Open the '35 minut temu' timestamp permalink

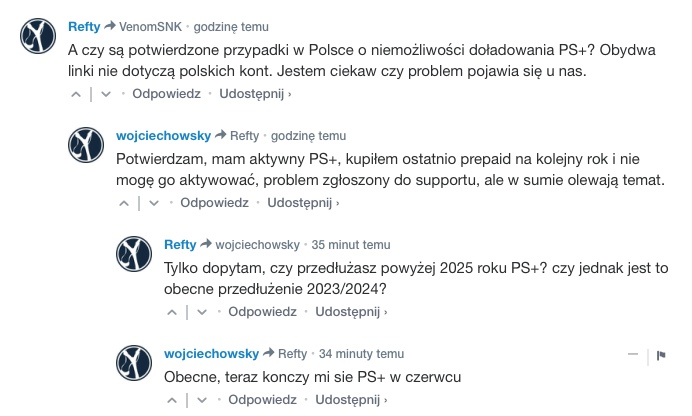[351, 244]
